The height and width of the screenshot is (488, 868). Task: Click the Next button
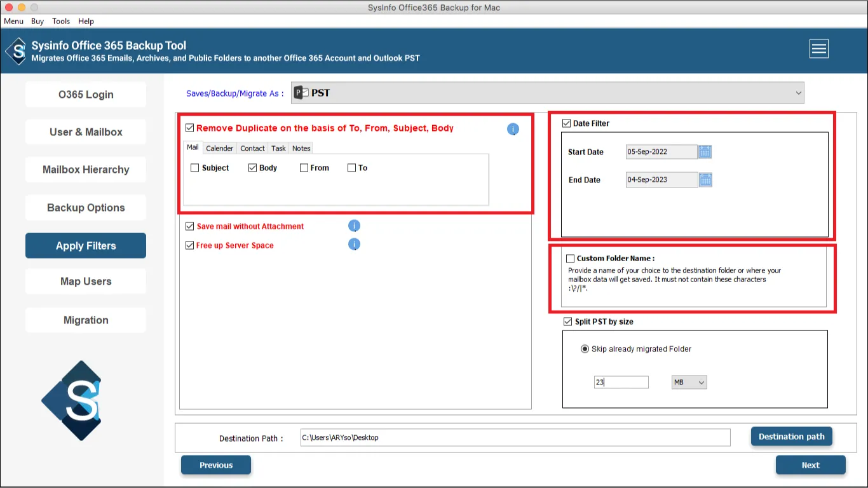(810, 465)
